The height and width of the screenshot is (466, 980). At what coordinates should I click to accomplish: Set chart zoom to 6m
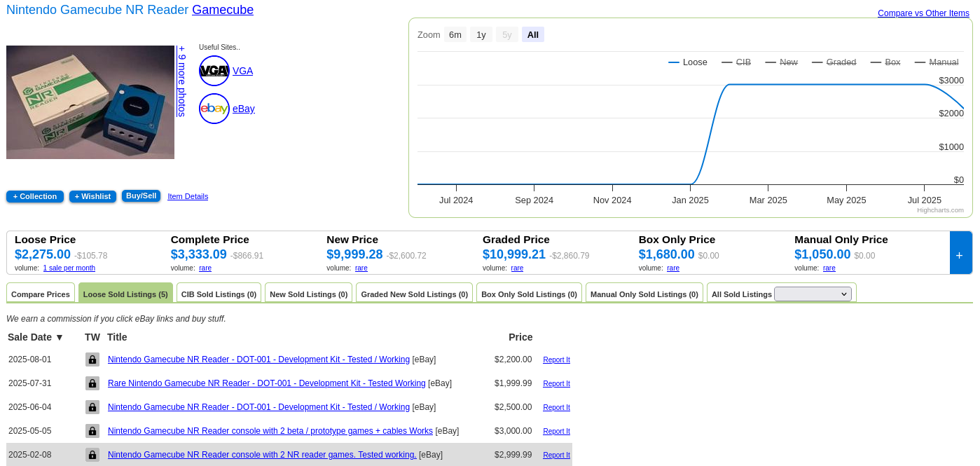(455, 34)
